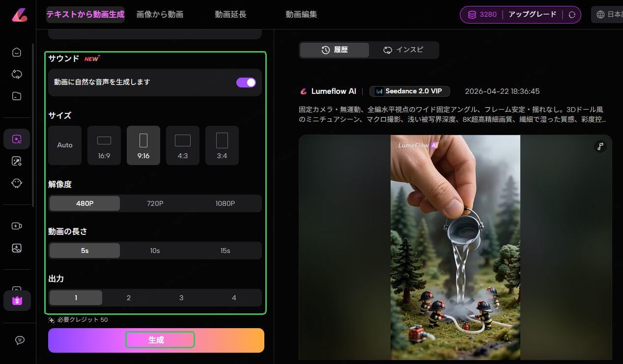Set output count to 4
This screenshot has height=364, width=623.
(x=234, y=298)
